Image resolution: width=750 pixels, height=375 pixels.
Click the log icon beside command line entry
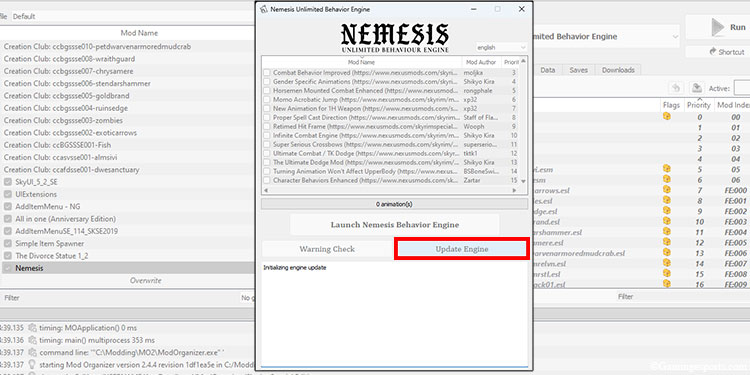coord(33,352)
